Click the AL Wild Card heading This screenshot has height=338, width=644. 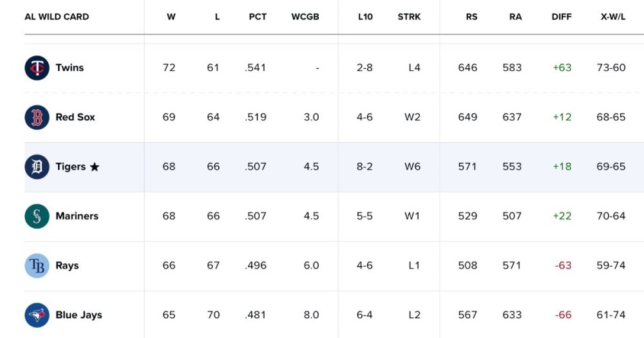click(57, 17)
